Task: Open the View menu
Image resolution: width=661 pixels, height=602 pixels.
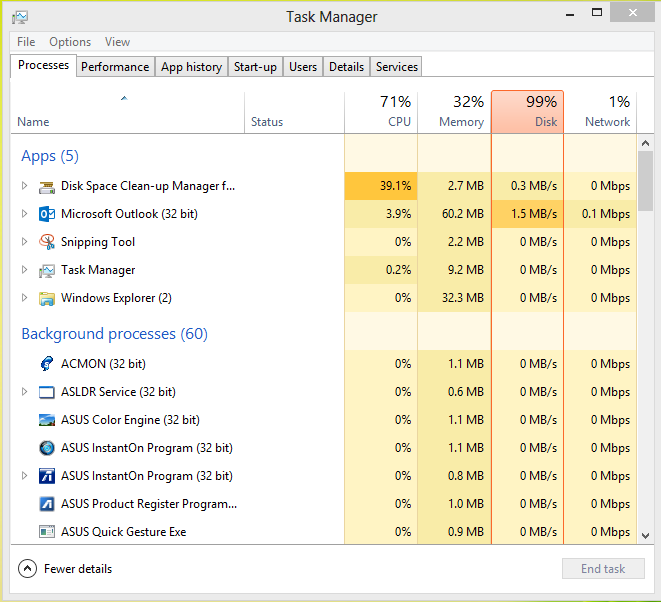Action: 117,42
